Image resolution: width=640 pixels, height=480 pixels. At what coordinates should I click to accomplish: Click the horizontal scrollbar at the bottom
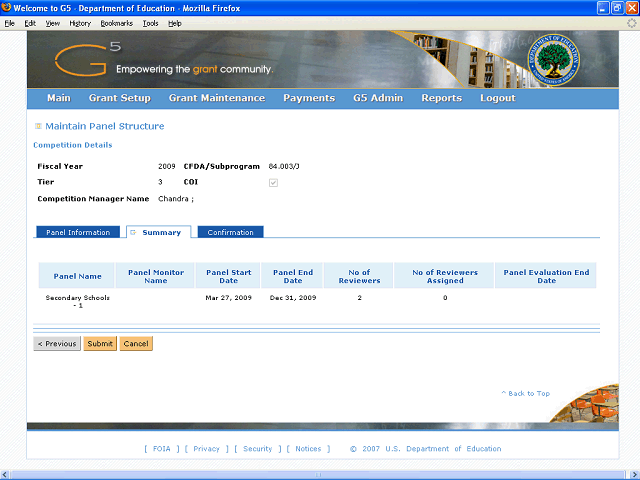click(320, 474)
